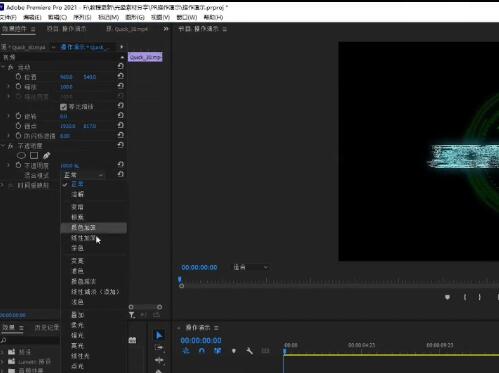The height and width of the screenshot is (373, 499).
Task: Select the Ripple Edit tool
Action: click(x=159, y=360)
